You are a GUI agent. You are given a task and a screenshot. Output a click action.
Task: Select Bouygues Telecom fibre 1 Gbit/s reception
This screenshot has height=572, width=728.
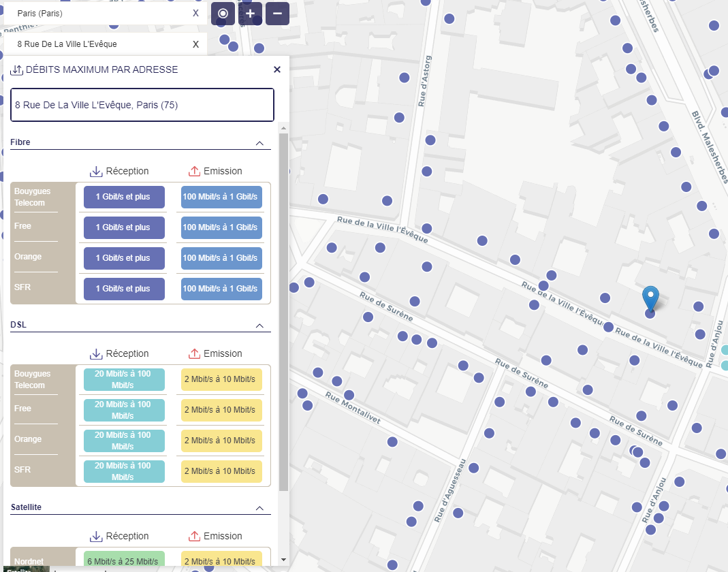[124, 197]
